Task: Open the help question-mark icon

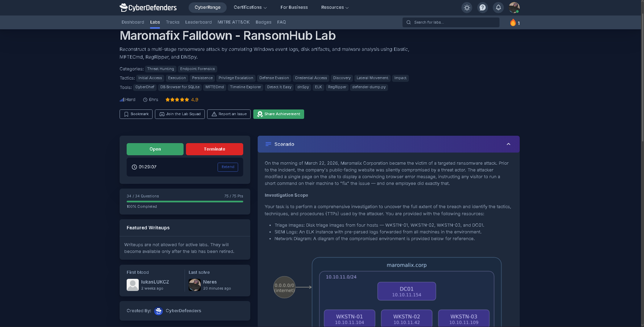Action: (x=482, y=8)
